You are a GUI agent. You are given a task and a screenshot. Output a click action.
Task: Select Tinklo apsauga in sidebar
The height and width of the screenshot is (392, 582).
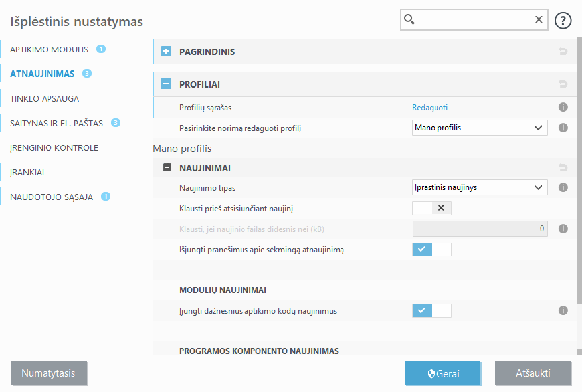45,98
